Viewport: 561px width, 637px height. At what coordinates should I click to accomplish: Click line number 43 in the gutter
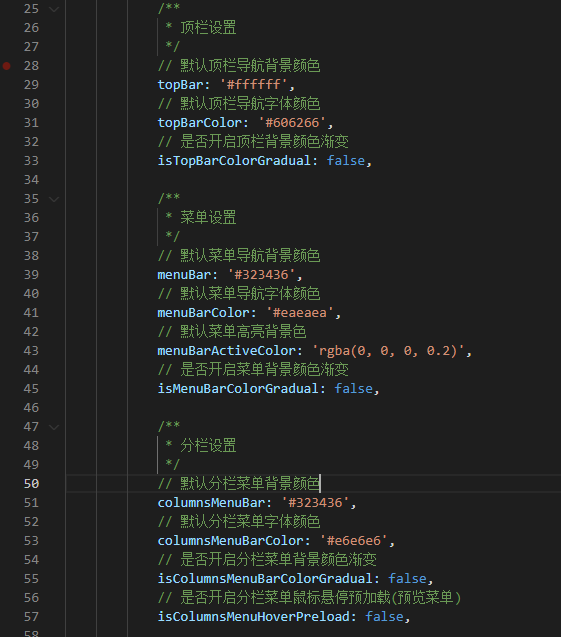pos(31,351)
